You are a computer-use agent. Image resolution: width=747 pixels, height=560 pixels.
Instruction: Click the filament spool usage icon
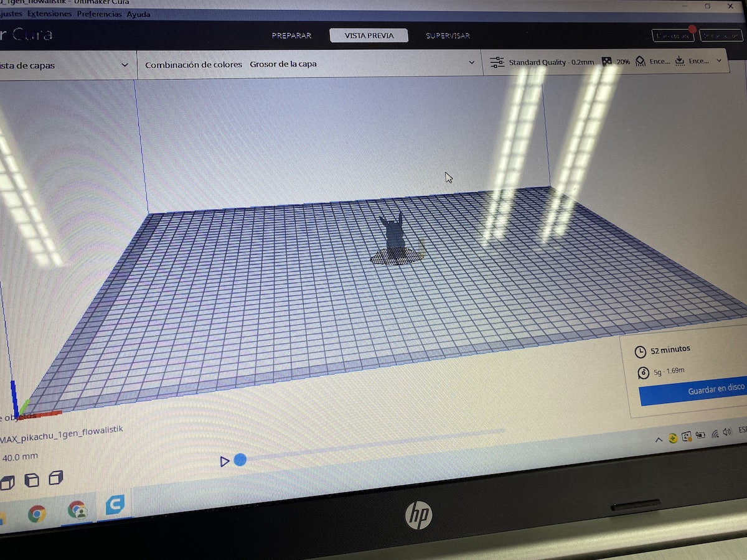(x=642, y=373)
